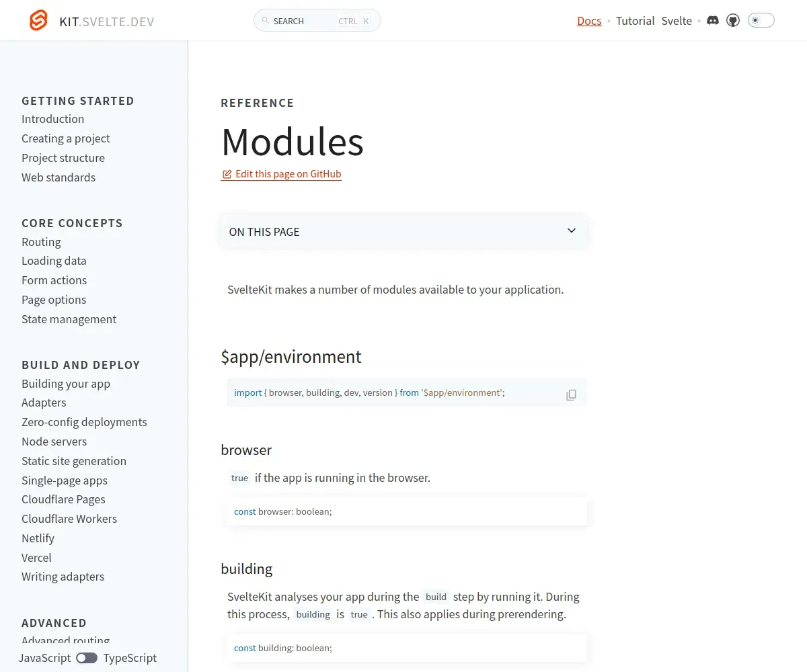Click the search magnifier icon
This screenshot has height=672, width=807.
[266, 21]
